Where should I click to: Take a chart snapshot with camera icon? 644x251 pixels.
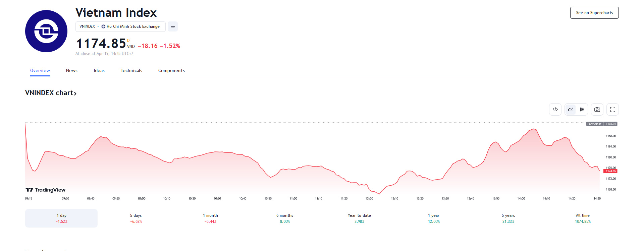[597, 110]
